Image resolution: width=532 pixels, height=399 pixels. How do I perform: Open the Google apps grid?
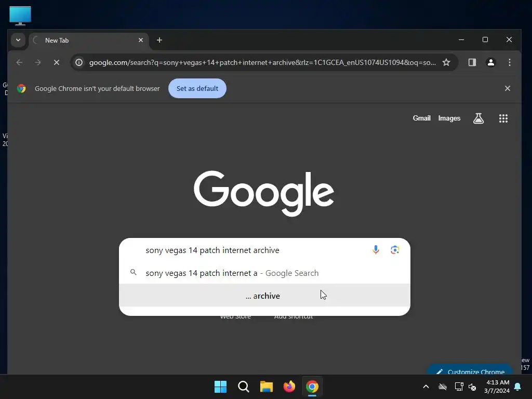tap(503, 118)
